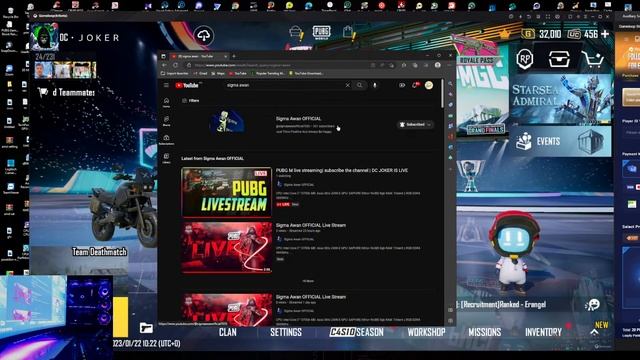Expand the +9 More results link
This screenshot has width=640, height=360.
point(308,281)
